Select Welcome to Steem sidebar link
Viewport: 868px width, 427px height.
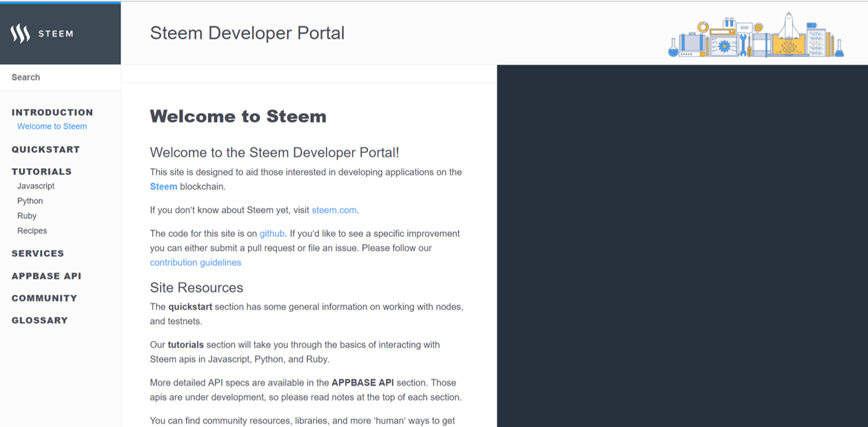52,127
